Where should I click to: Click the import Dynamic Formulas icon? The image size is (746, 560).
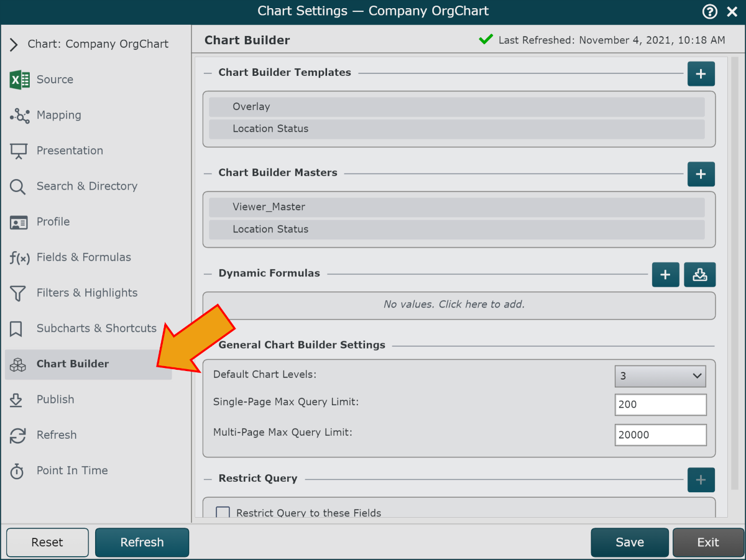coord(699,275)
